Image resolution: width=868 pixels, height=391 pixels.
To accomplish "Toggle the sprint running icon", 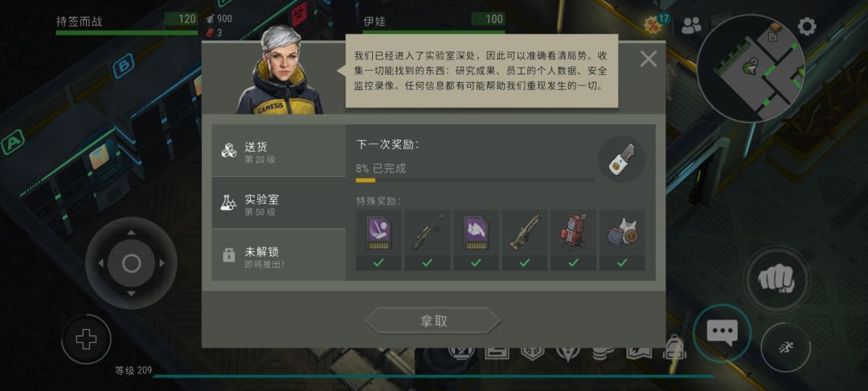I will coord(784,348).
